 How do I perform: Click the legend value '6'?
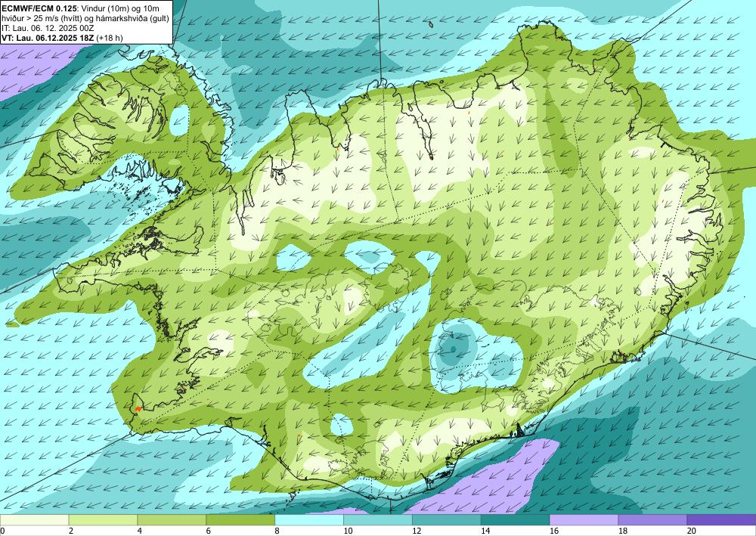pos(209,531)
